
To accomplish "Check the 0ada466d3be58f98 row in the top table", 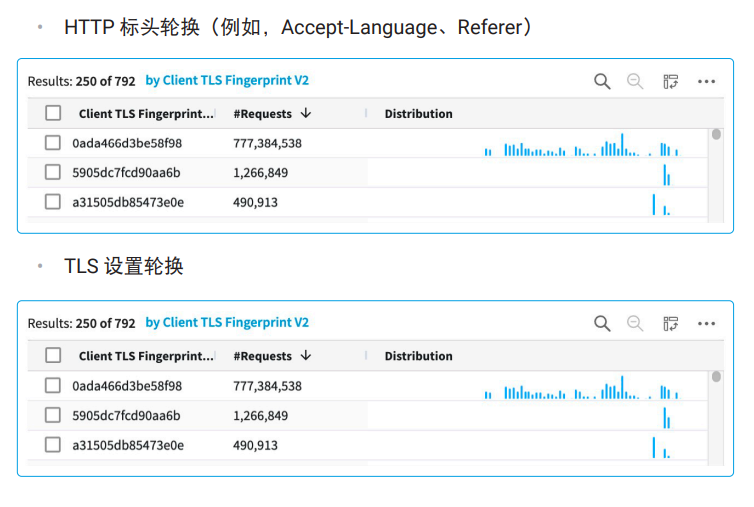I will (x=53, y=143).
